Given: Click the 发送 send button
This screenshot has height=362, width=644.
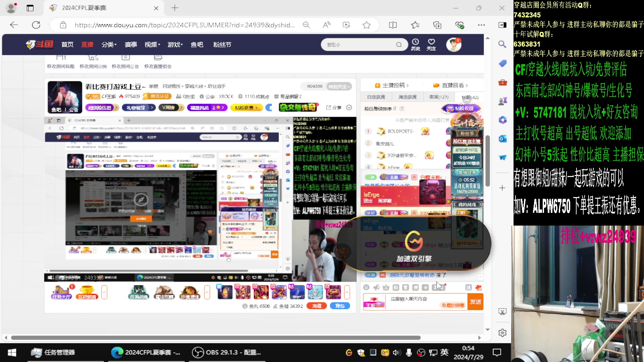Looking at the screenshot, I should coord(475,301).
